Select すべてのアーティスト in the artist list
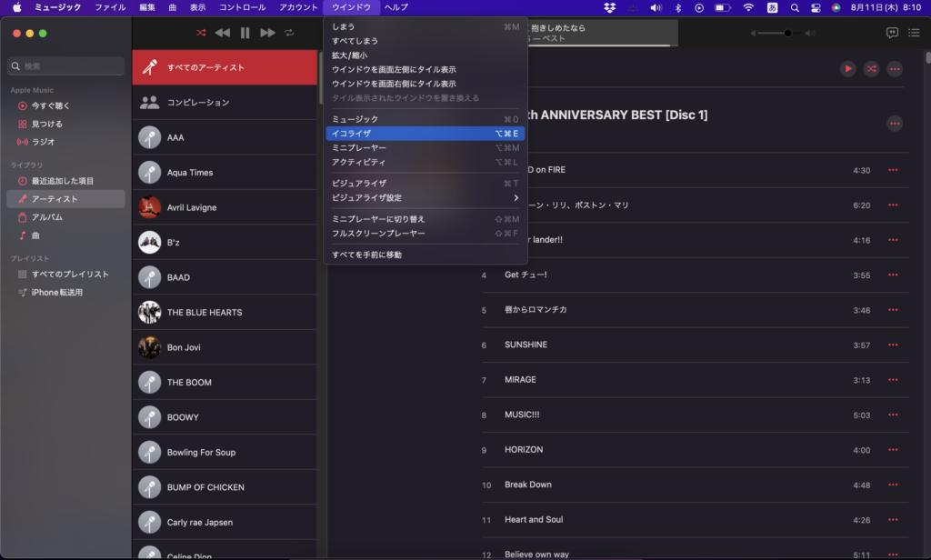This screenshot has width=931, height=560. (225, 67)
